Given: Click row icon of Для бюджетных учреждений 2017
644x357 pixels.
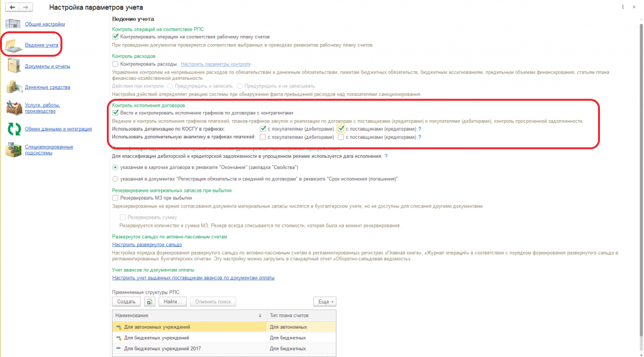Looking at the screenshot, I should point(119,348).
